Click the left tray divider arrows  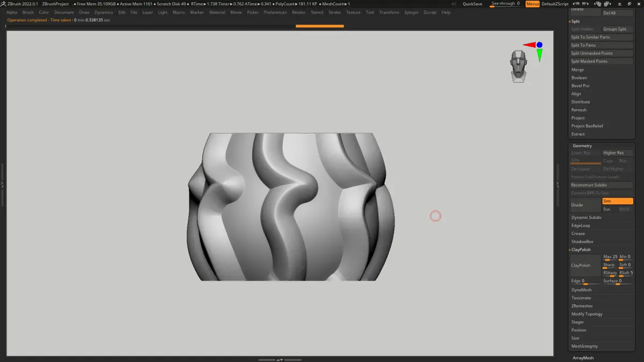coord(2,184)
